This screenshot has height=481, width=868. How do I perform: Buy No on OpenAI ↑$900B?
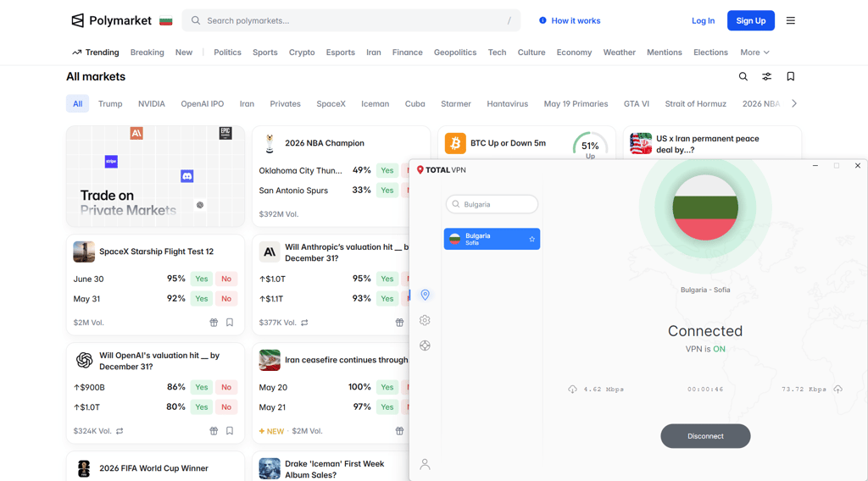click(x=226, y=387)
